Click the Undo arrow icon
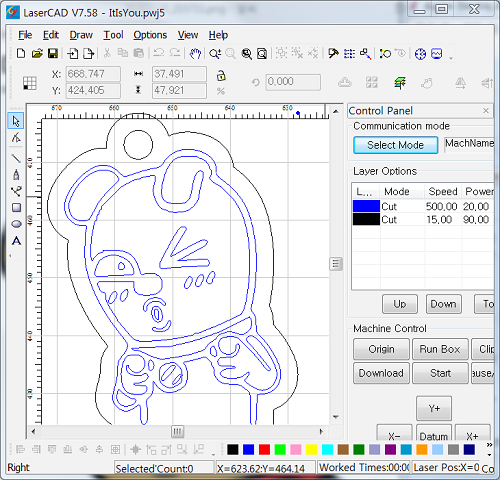 coord(159,53)
